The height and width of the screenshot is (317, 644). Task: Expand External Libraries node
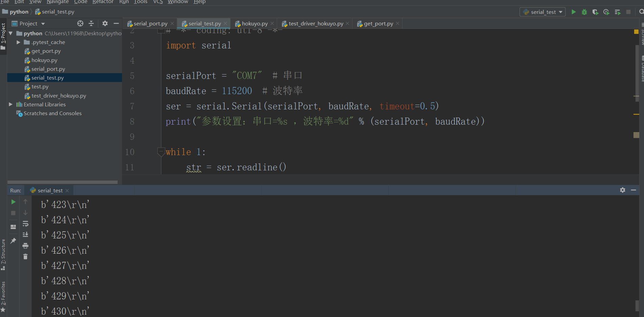[x=11, y=104]
